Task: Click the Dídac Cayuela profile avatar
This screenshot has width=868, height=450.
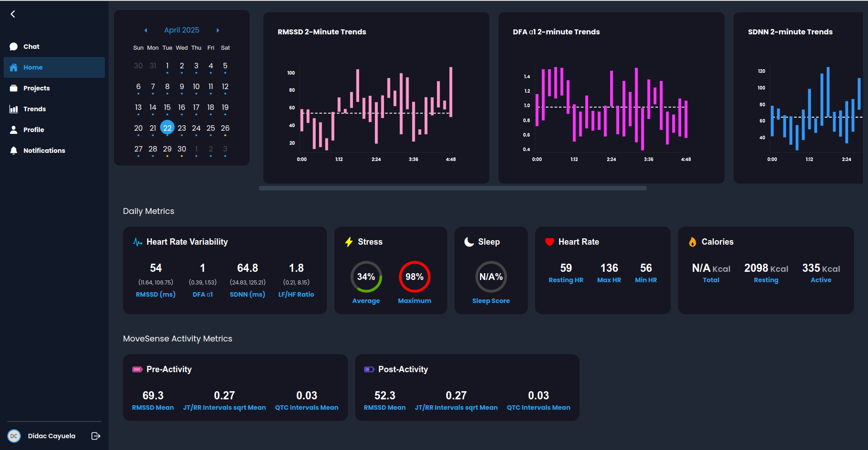Action: [14, 436]
